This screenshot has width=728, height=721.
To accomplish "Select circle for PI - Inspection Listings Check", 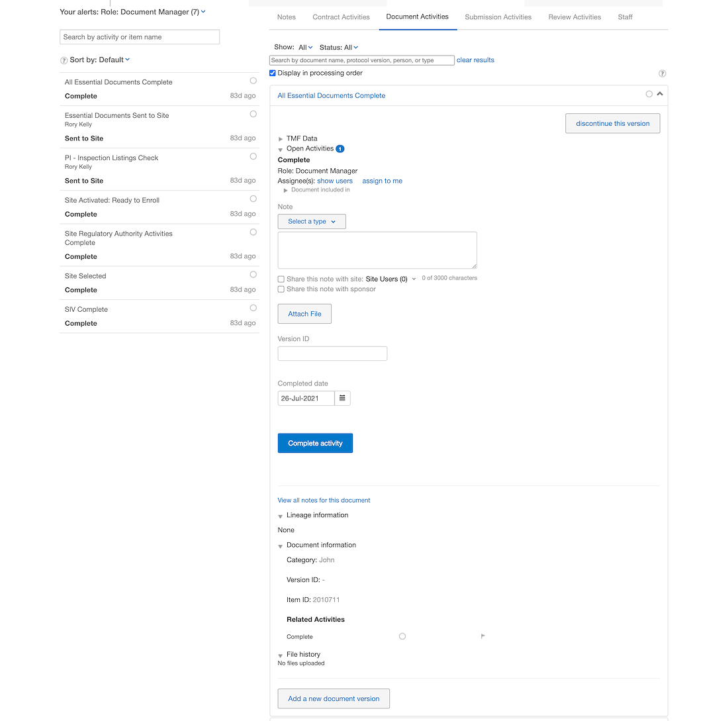I will pos(253,156).
